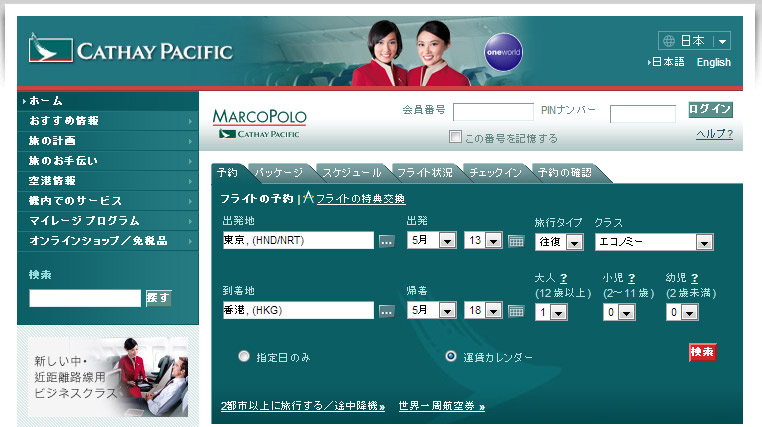Image resolution: width=762 pixels, height=427 pixels.
Task: Expand the オンラインショップ／免税品 menu
Action: (x=107, y=241)
